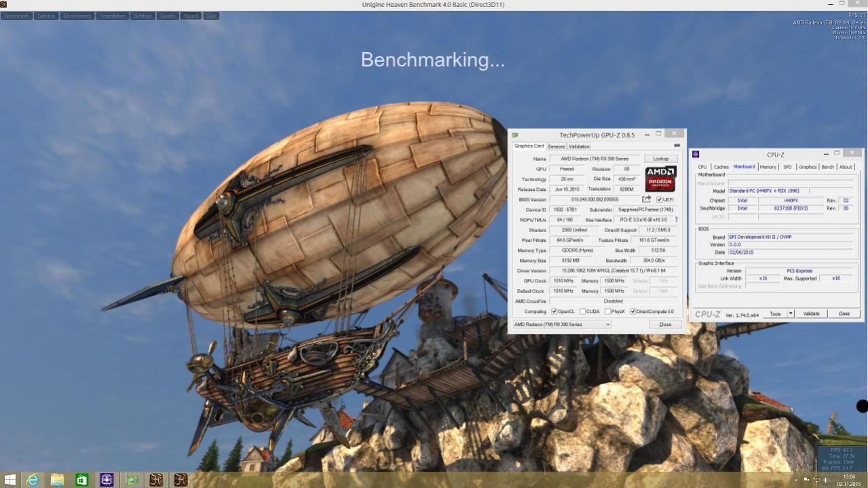
Task: Select the Graphics Card tab in GPU-Z
Action: (529, 146)
